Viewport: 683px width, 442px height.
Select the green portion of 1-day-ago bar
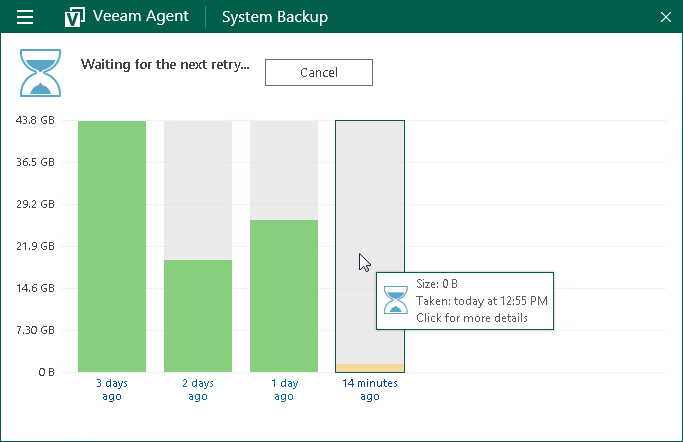(284, 296)
